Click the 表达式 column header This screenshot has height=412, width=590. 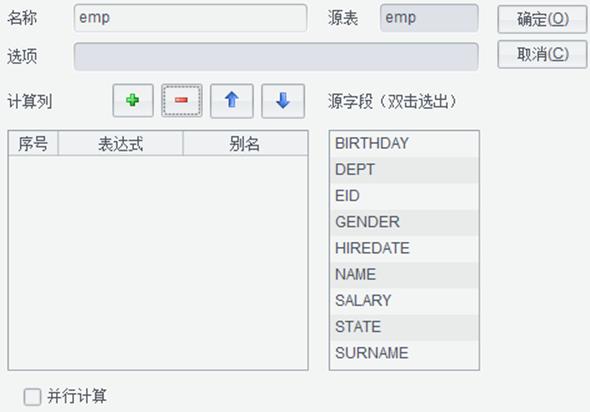click(x=120, y=143)
